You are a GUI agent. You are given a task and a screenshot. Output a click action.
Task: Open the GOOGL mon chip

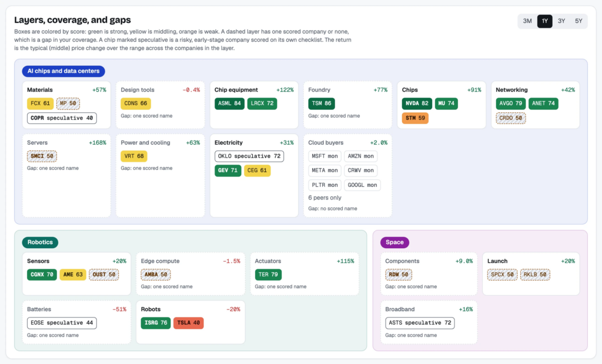(362, 185)
